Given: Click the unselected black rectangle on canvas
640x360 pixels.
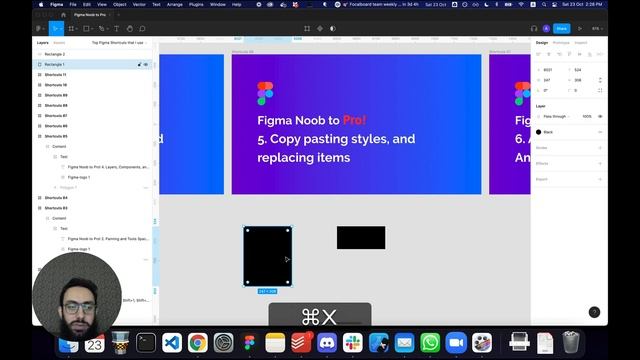Looking at the screenshot, I should point(361,238).
